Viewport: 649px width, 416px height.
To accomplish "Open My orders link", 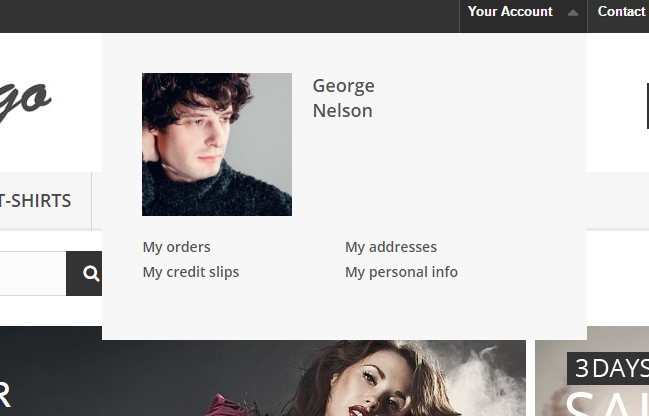I will coord(177,247).
